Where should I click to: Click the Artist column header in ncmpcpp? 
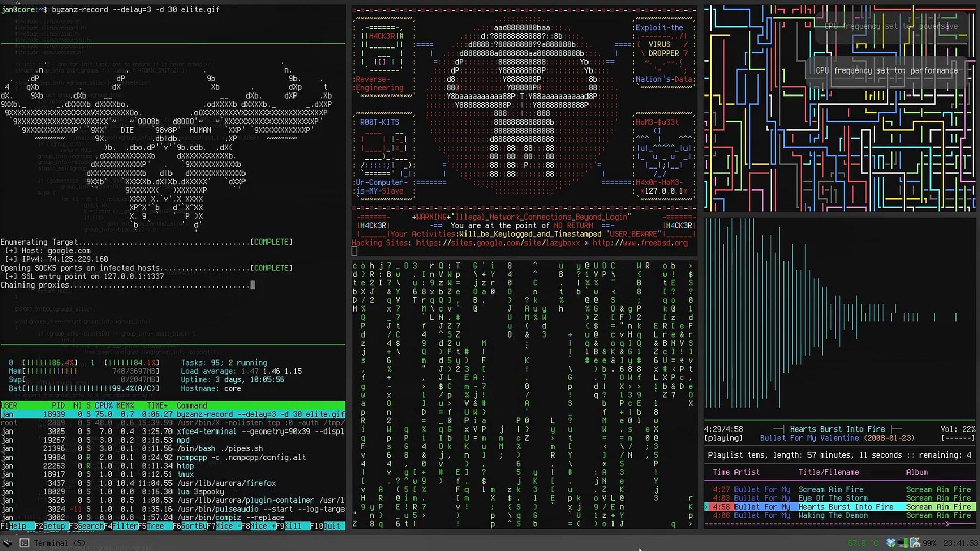click(x=747, y=472)
